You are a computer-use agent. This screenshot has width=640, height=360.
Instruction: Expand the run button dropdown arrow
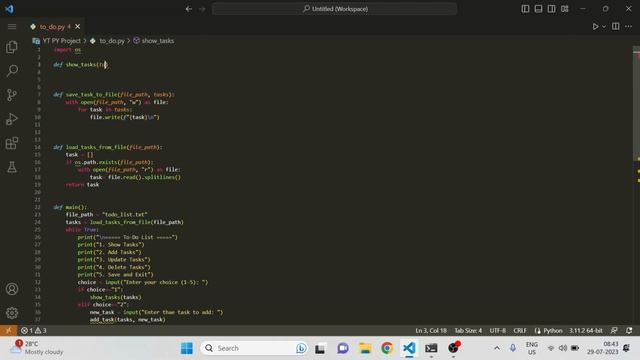(x=604, y=27)
